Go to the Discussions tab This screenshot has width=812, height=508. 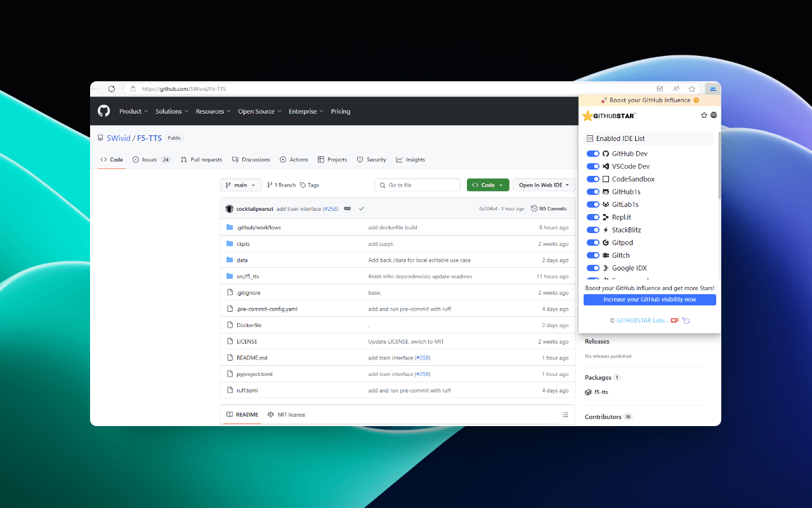pos(251,159)
